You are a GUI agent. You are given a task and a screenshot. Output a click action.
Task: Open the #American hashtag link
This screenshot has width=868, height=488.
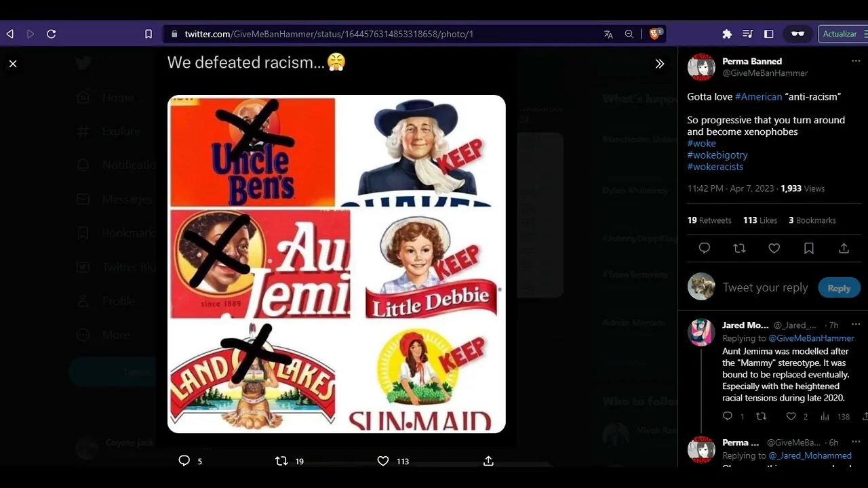tap(759, 97)
